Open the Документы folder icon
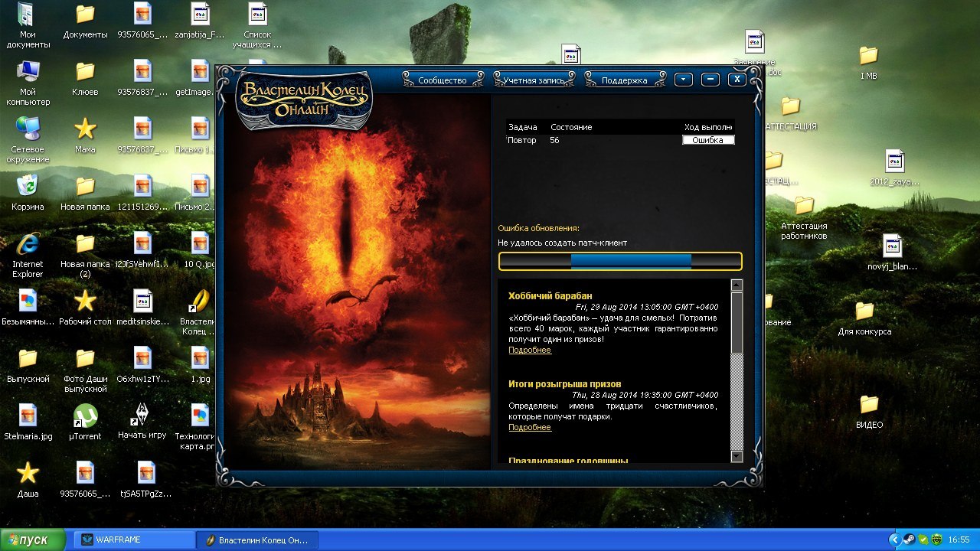This screenshot has width=980, height=551. click(85, 21)
